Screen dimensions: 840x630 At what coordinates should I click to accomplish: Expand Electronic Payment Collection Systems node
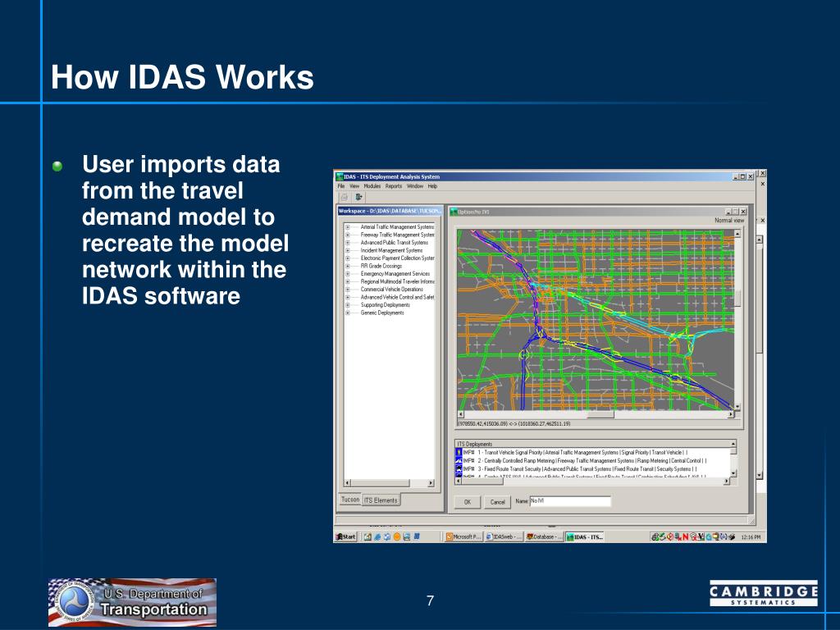pyautogui.click(x=347, y=258)
